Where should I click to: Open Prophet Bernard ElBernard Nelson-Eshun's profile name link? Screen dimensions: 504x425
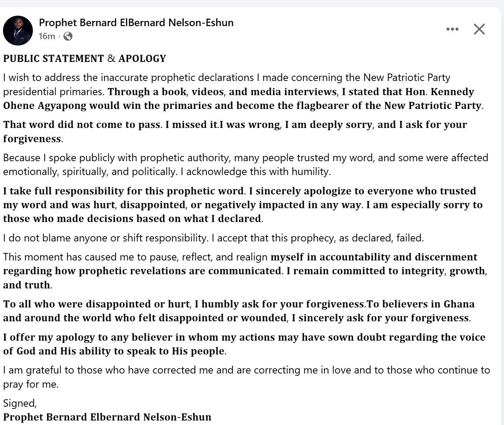[136, 23]
